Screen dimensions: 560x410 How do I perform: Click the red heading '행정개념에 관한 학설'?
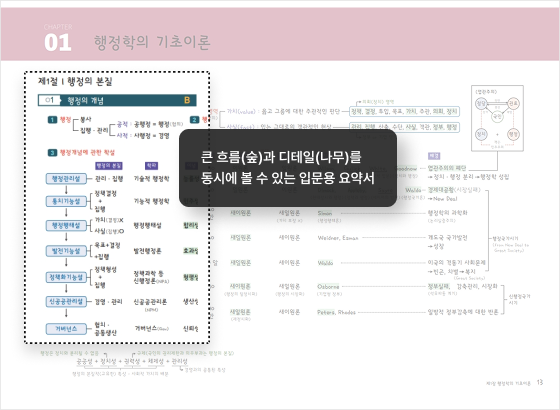[x=87, y=152]
